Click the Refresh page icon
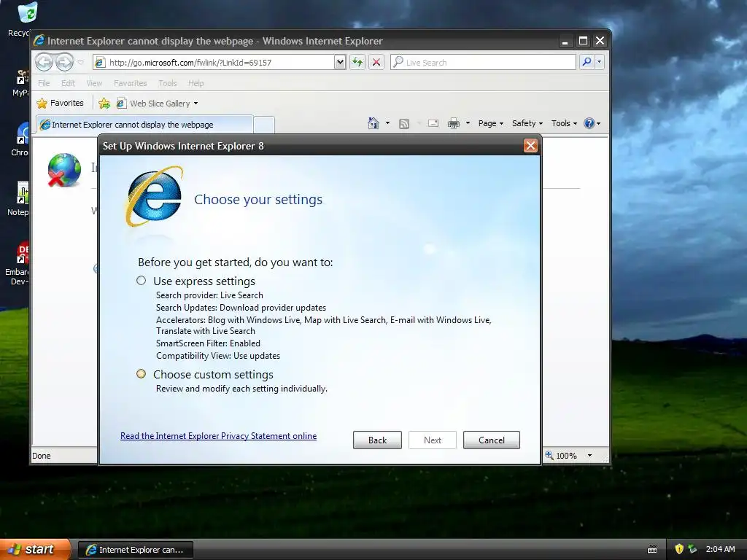 coord(357,62)
